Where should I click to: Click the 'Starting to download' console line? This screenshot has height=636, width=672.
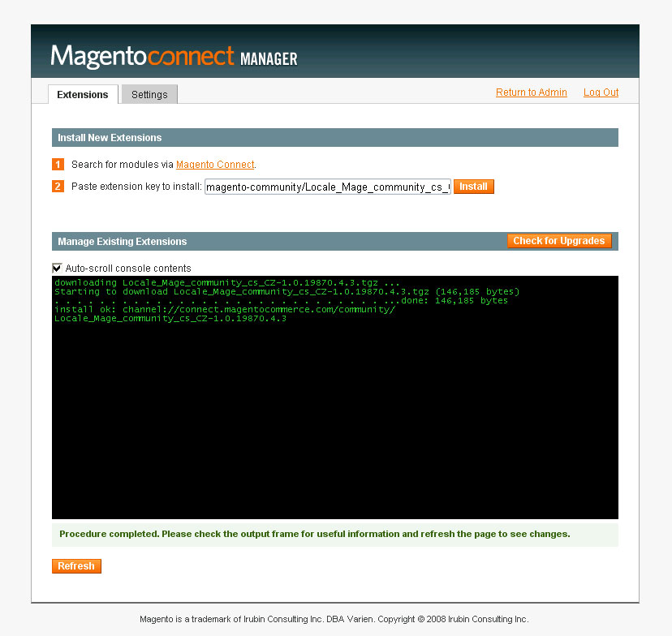click(x=286, y=292)
